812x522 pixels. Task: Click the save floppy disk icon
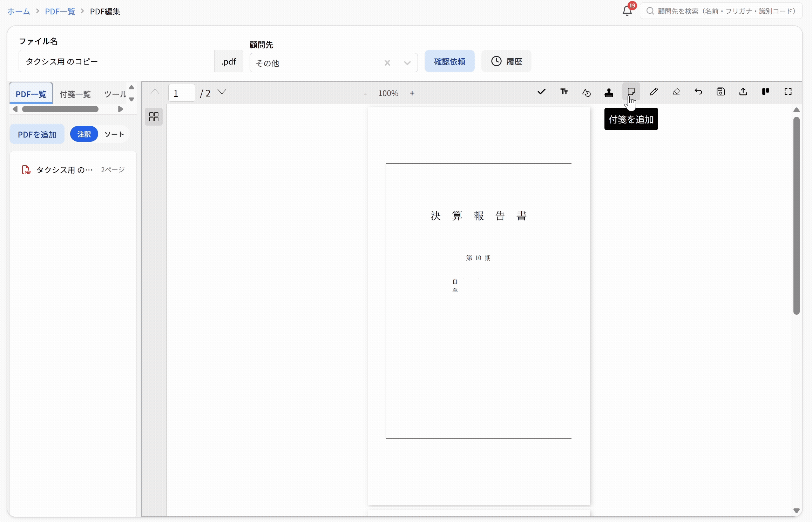pos(721,92)
